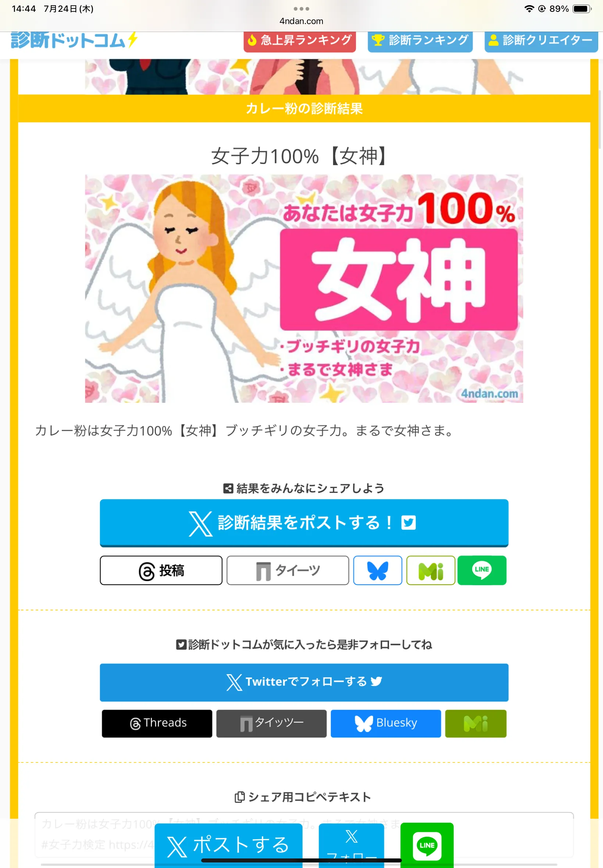Open 診断ランキング tab
The width and height of the screenshot is (603, 868).
point(420,41)
